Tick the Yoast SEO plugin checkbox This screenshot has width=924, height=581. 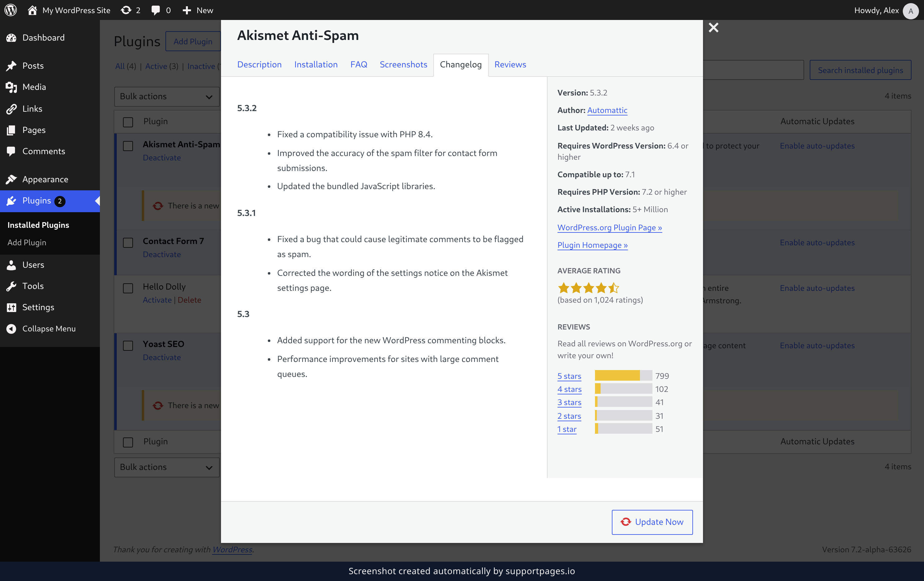[128, 345]
